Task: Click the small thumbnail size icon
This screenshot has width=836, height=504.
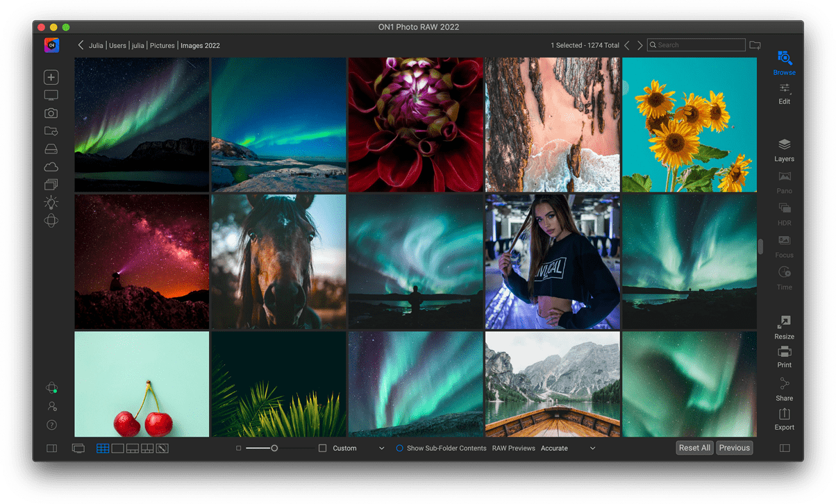Action: coord(238,448)
